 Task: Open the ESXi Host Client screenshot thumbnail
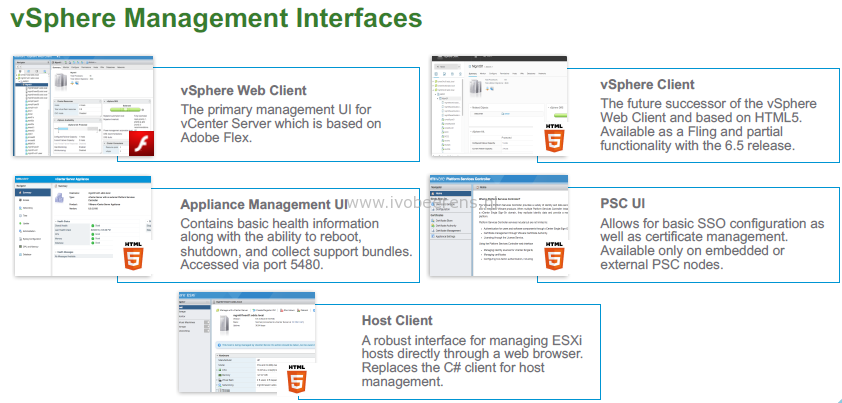[247, 342]
